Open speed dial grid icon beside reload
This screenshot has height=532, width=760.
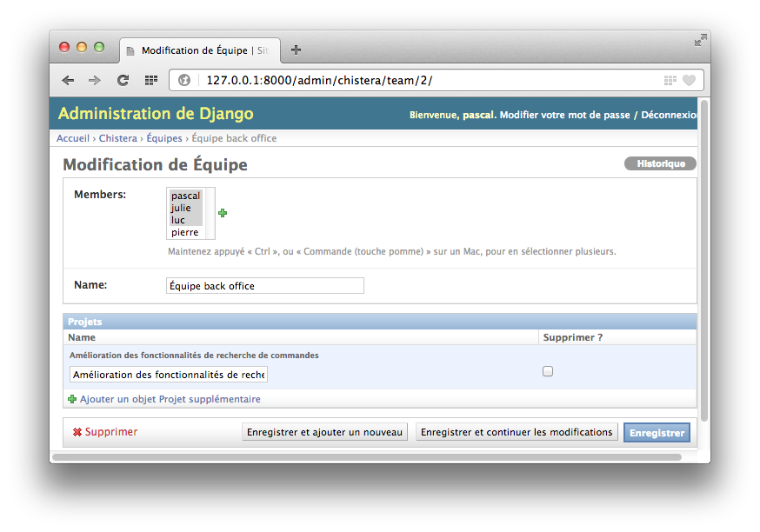[x=151, y=80]
